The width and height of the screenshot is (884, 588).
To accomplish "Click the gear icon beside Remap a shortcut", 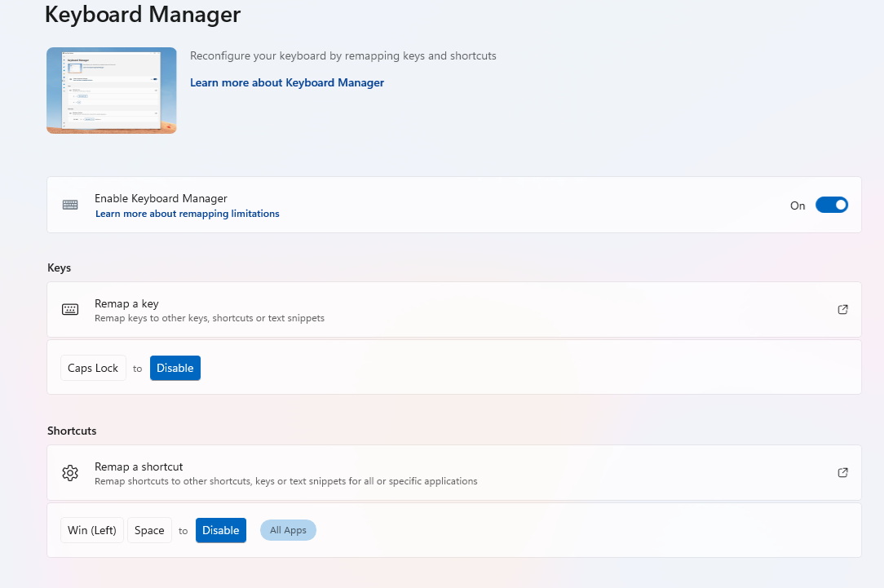I will point(70,473).
